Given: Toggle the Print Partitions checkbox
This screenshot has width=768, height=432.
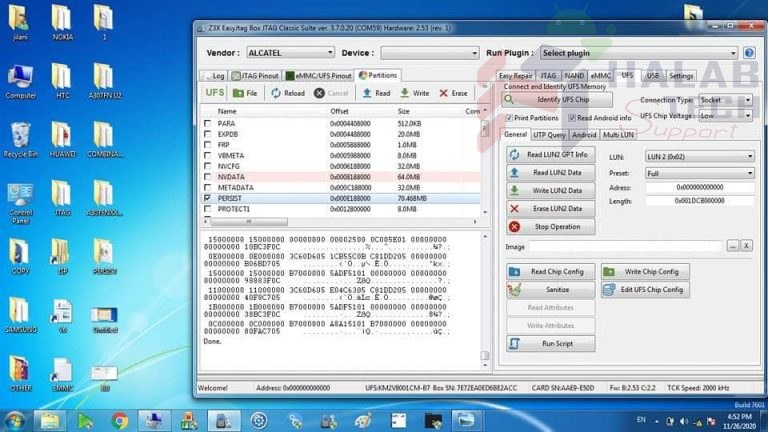Looking at the screenshot, I should (x=509, y=118).
